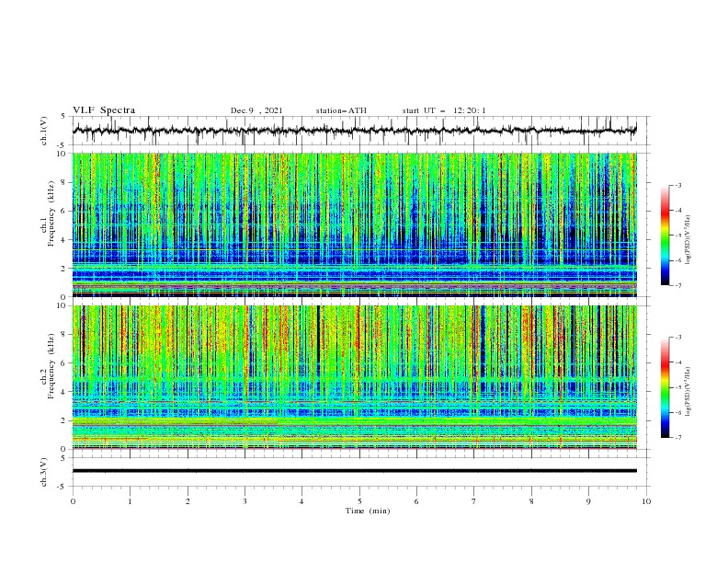Select the "ch.3(V)" axis label

tap(44, 472)
